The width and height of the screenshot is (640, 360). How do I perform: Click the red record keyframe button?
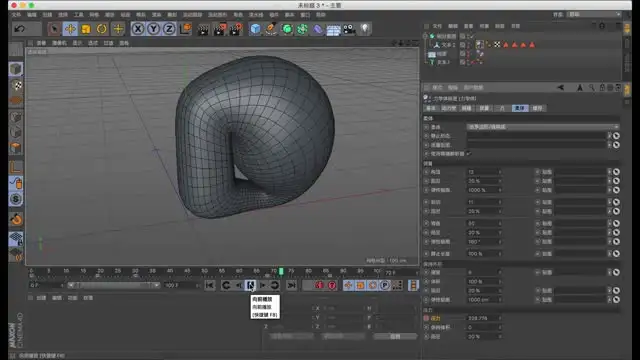pyautogui.click(x=319, y=285)
